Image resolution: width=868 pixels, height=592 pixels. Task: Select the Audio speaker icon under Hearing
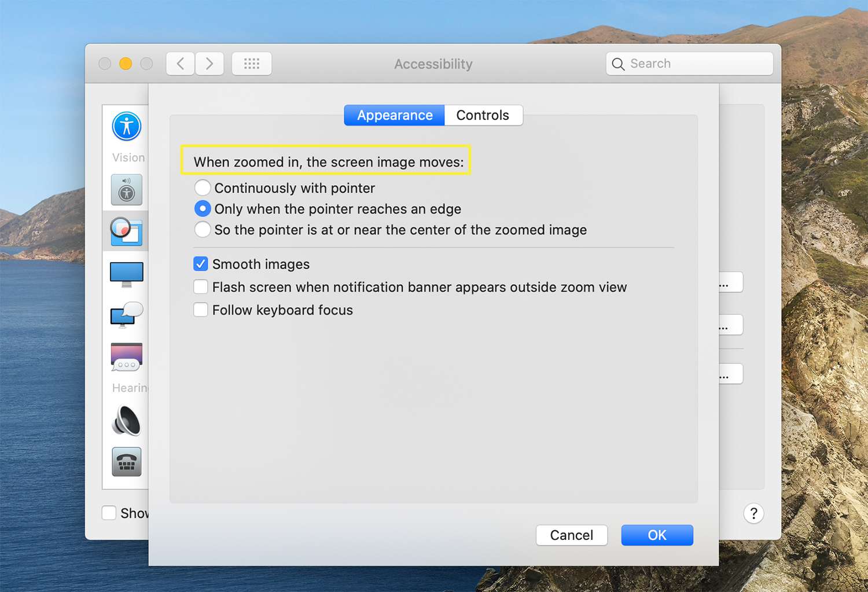(126, 420)
